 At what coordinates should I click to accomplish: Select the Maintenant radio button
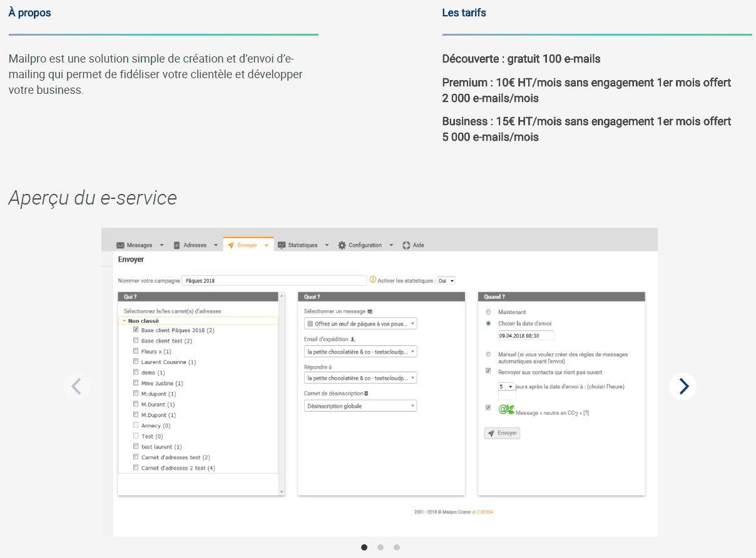click(x=488, y=312)
